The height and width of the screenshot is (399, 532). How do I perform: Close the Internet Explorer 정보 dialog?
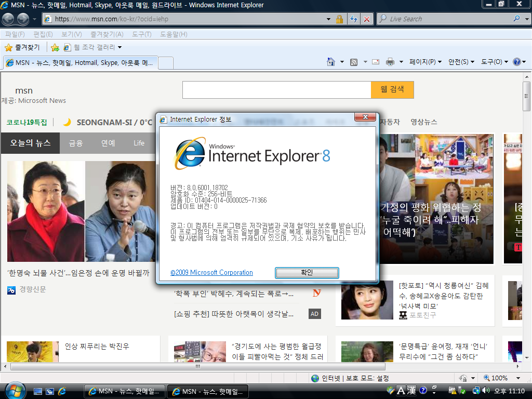coord(365,117)
